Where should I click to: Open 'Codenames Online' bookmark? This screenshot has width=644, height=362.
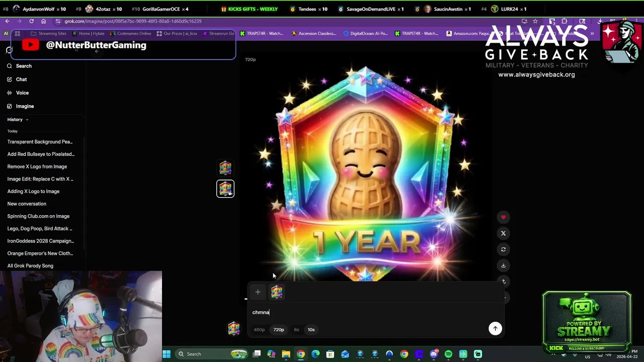131,34
